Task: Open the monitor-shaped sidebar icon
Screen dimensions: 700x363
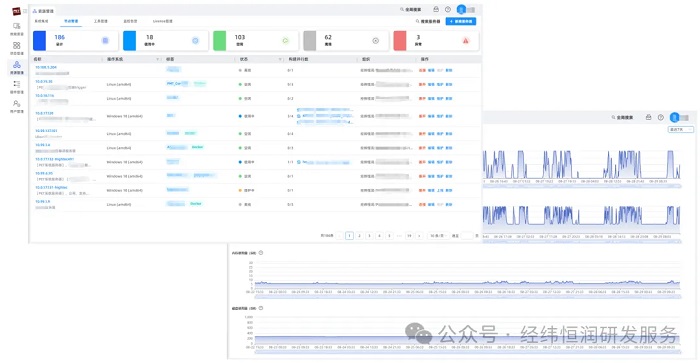Action: point(17,26)
